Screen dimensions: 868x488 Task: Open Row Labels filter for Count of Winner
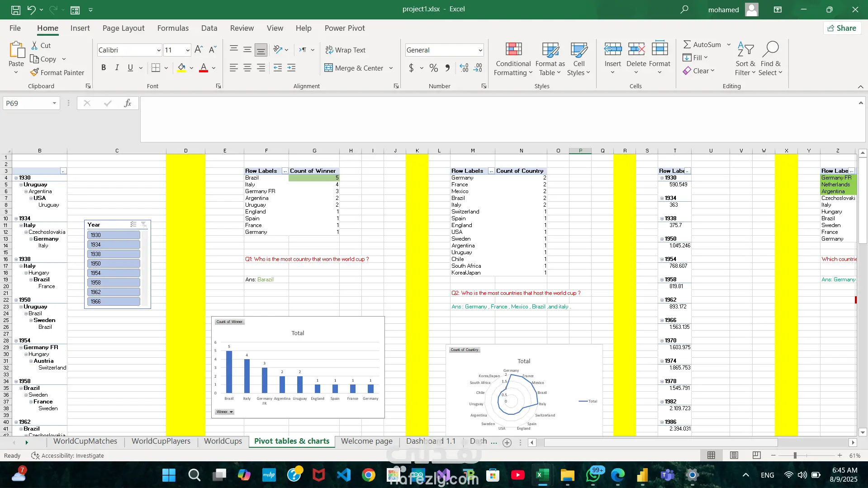(285, 171)
